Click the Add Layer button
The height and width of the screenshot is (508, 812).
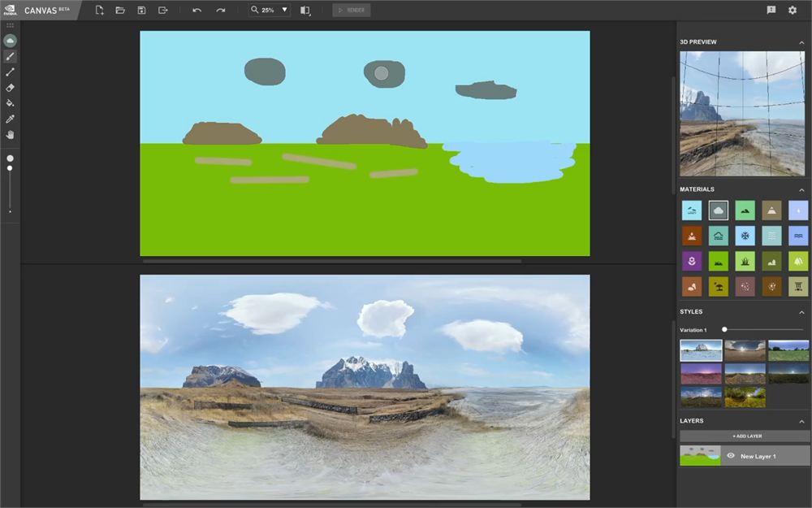pos(744,436)
